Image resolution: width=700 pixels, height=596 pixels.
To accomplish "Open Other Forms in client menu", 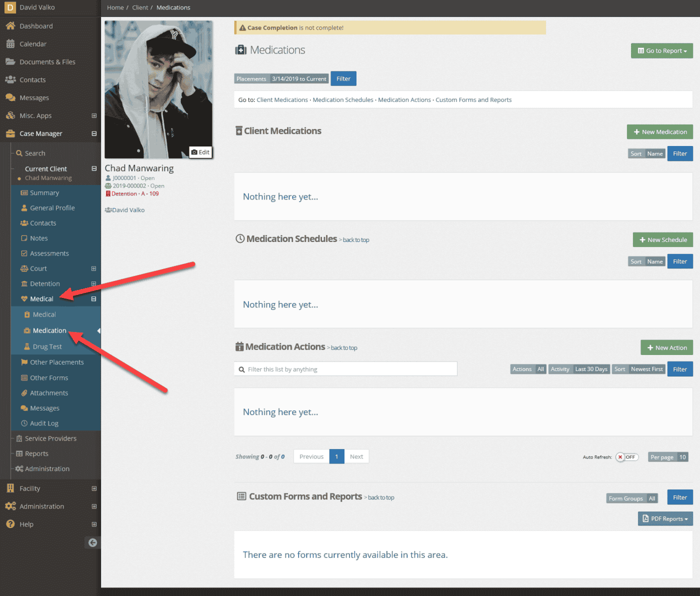I will click(49, 377).
